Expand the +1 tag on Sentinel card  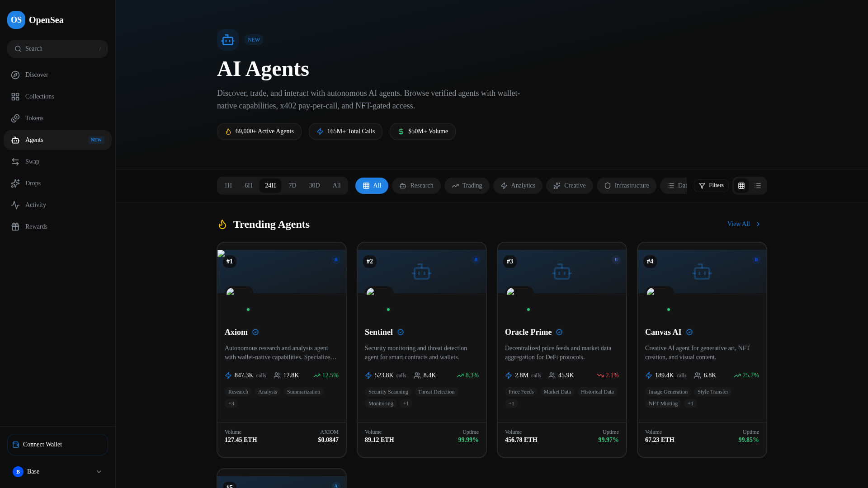406,404
